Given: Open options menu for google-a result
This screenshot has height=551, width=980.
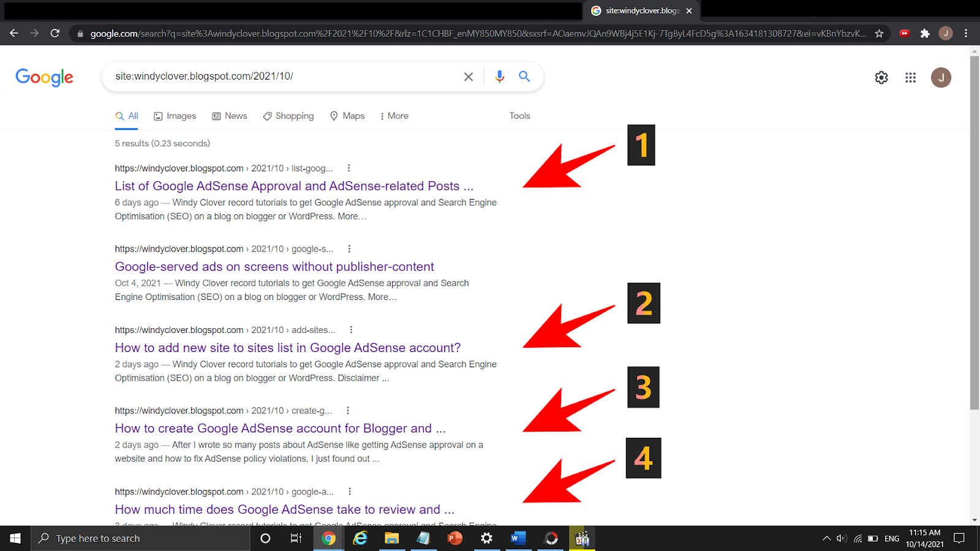Looking at the screenshot, I should pyautogui.click(x=350, y=491).
